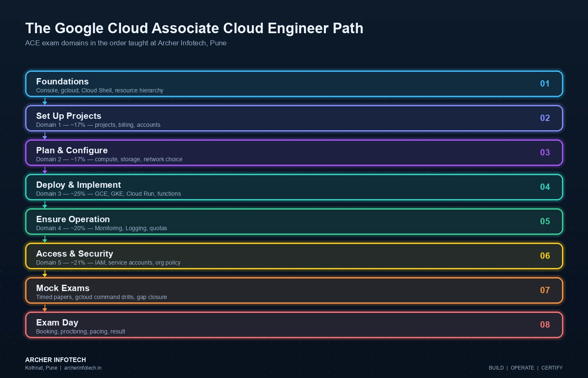Click 'Domain 2 — ~17% — compute, storage, network choice'
Screen dimensions: 588x378
pos(109,159)
